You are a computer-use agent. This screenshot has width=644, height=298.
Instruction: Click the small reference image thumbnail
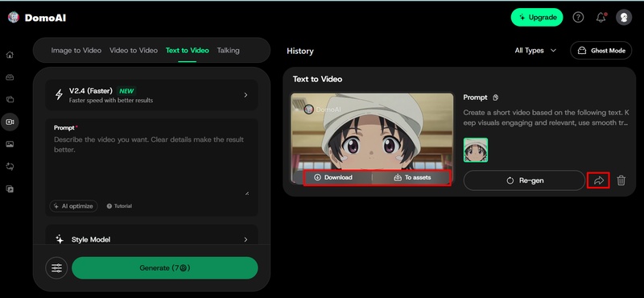click(x=476, y=150)
